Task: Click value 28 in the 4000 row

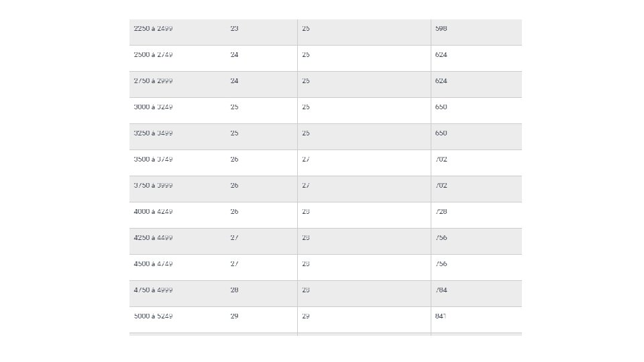Action: 306,212
